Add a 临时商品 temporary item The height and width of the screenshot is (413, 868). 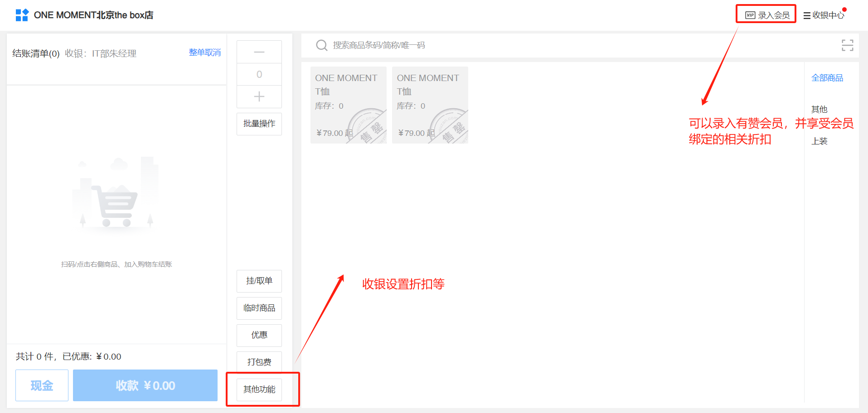coord(259,308)
